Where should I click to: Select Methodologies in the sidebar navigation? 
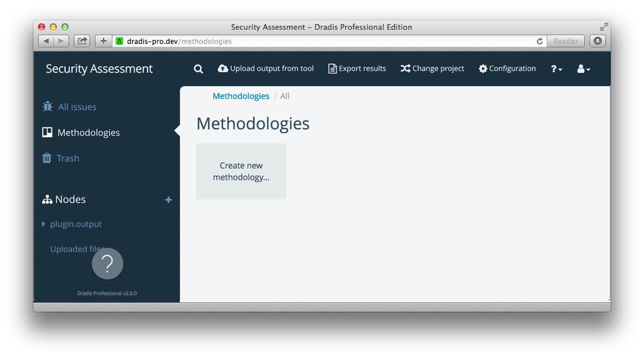(x=88, y=132)
